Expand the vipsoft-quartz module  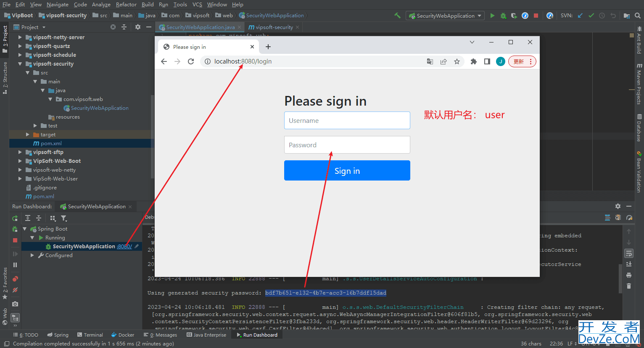point(20,46)
